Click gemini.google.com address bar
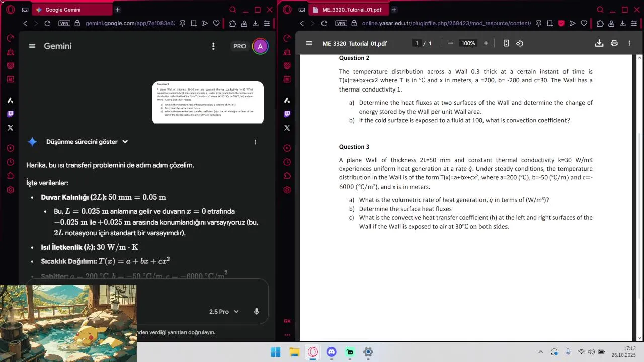The height and width of the screenshot is (362, 644). tap(130, 23)
